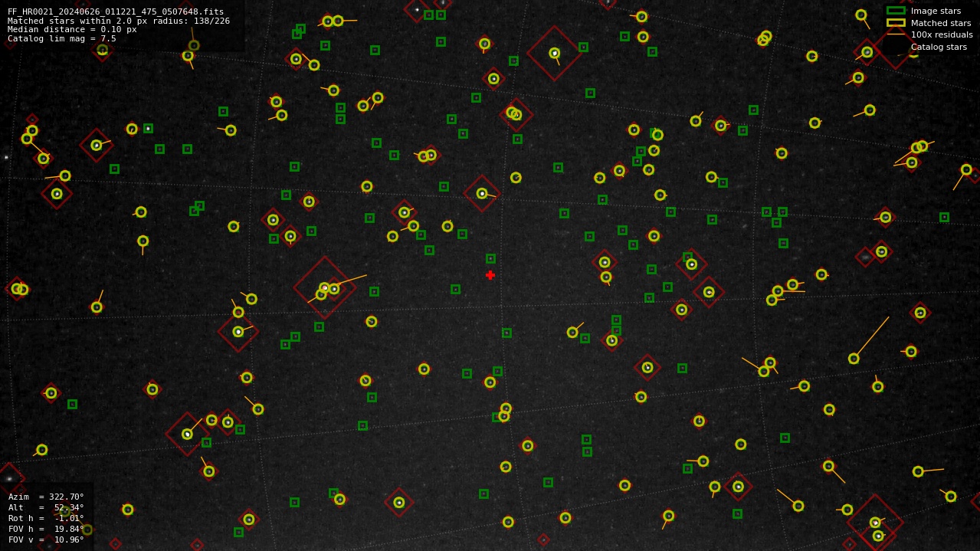This screenshot has height=551, width=980.
Task: Click the green square beside "Image stars" legend
Action: [x=896, y=11]
